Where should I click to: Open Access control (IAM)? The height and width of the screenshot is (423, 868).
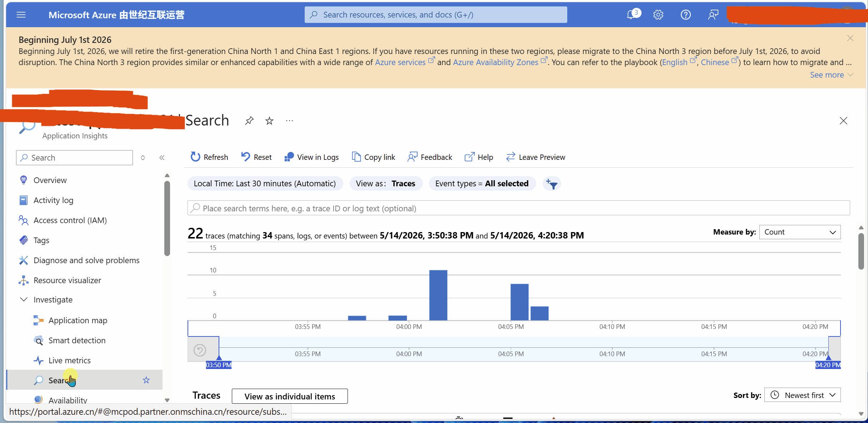70,220
